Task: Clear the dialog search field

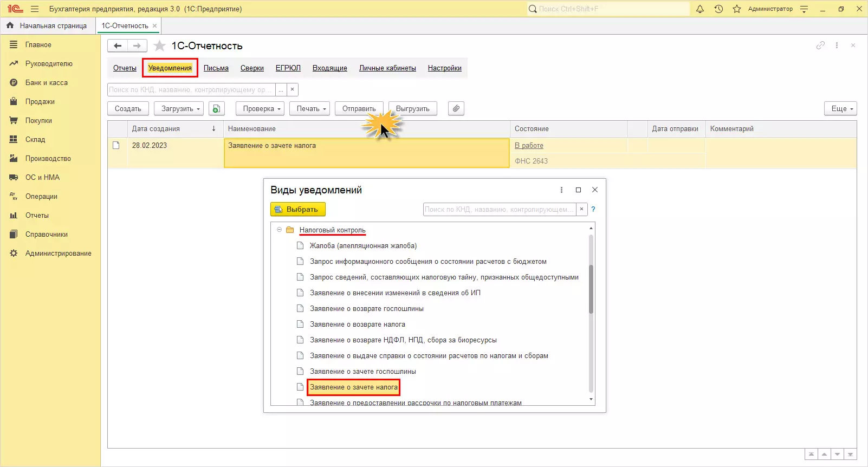Action: tap(581, 209)
